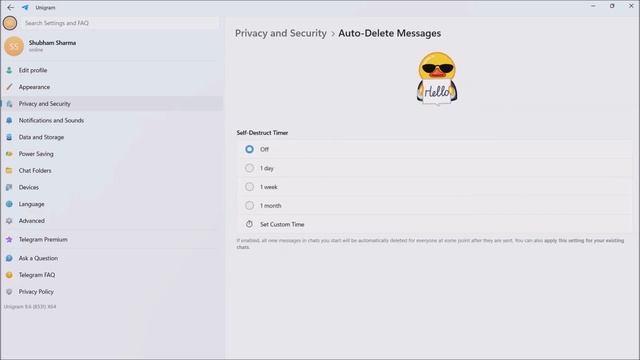
Task: Open Ask a Question
Action: click(112, 258)
